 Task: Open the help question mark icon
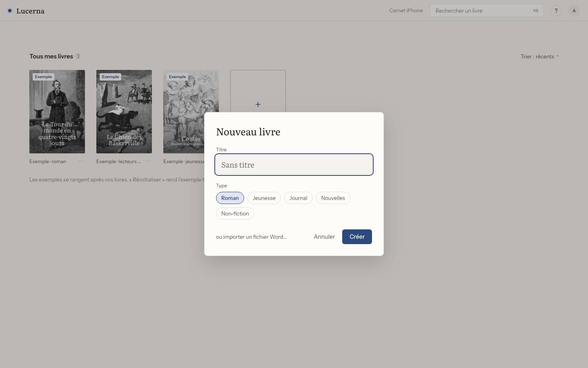[556, 11]
